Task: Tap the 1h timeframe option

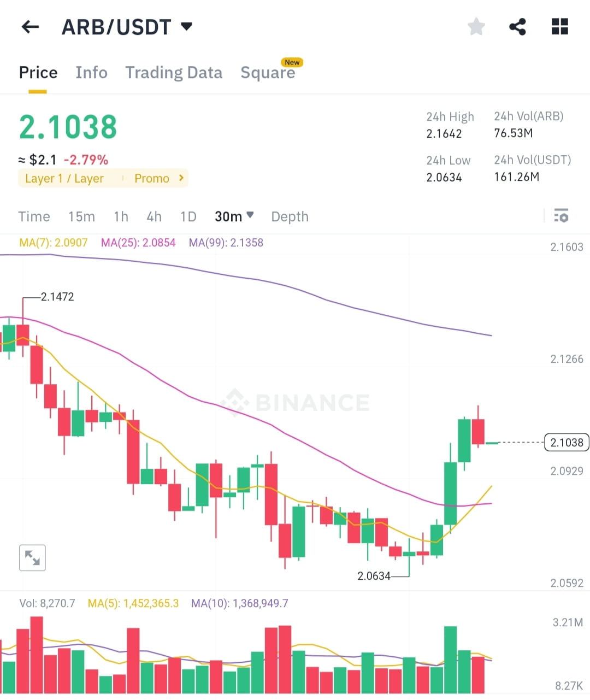Action: (x=120, y=216)
